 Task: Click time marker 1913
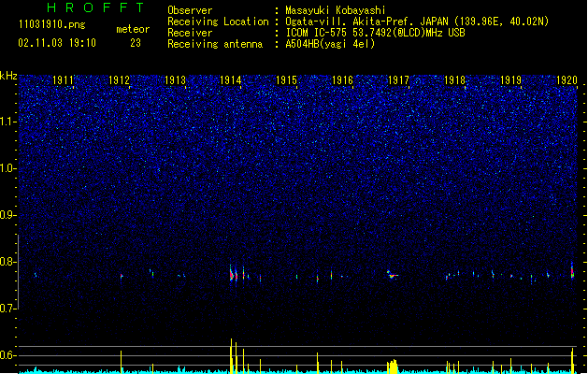click(175, 80)
